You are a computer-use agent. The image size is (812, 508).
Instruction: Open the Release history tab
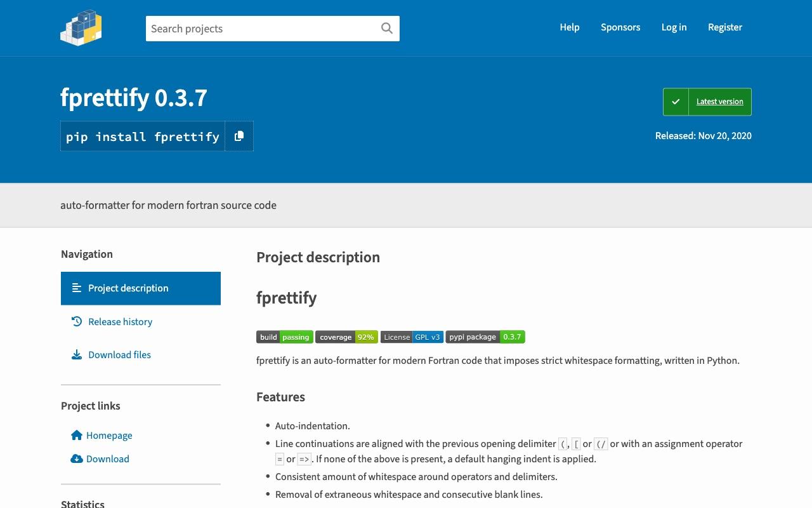pos(141,321)
